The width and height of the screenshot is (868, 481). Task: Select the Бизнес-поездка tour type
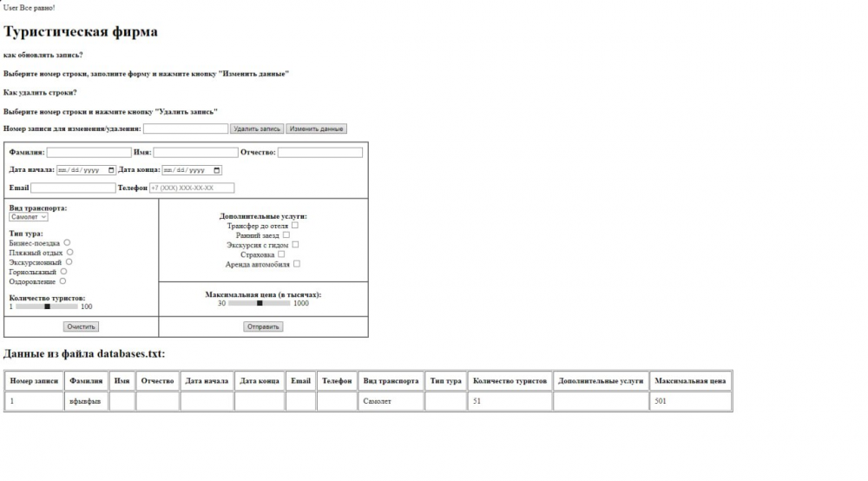tap(67, 242)
